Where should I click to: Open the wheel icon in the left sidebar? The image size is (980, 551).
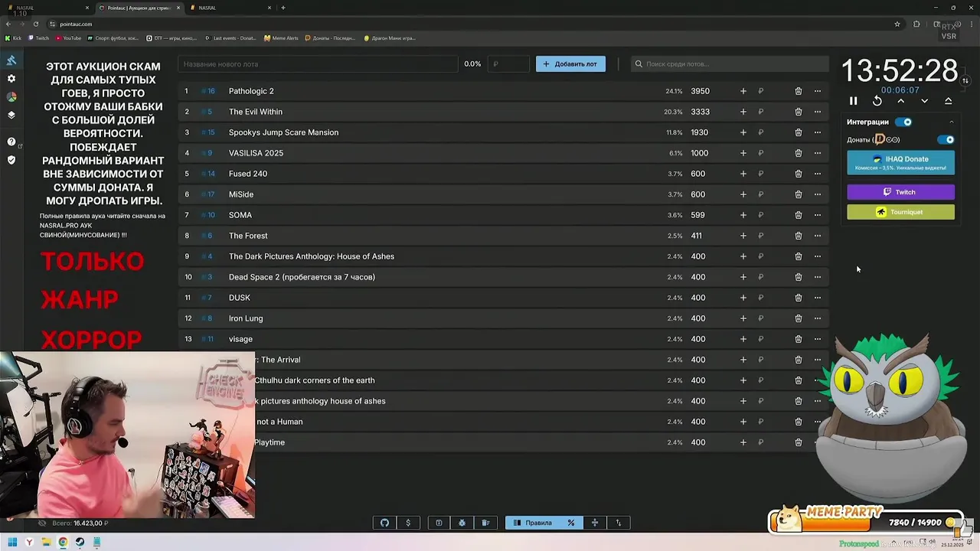[x=11, y=97]
